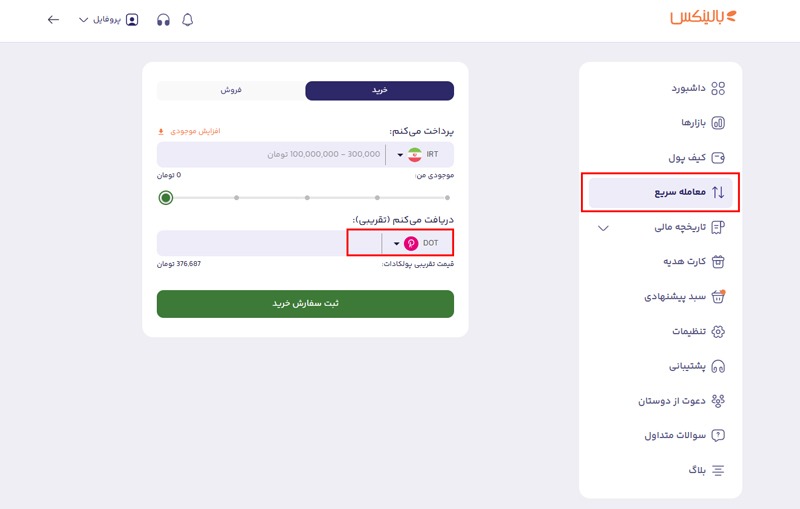This screenshot has height=509, width=800.
Task: Switch to the فروش sell toggle
Action: coord(231,90)
